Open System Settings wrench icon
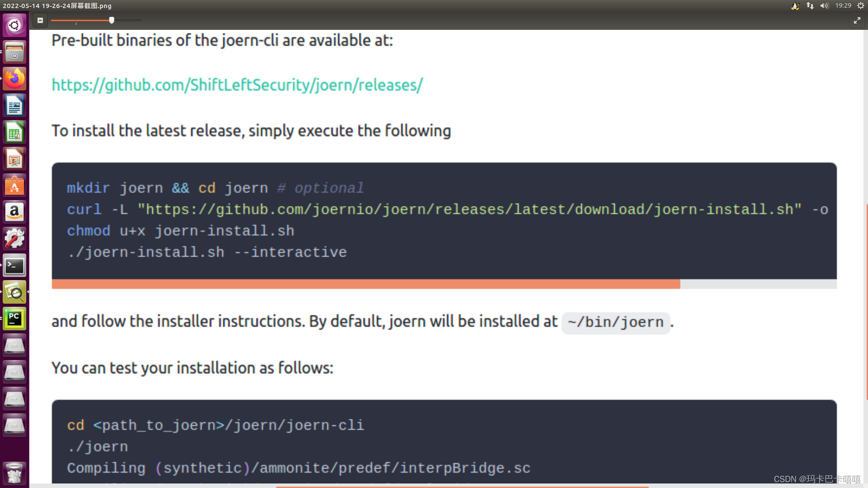 point(14,239)
